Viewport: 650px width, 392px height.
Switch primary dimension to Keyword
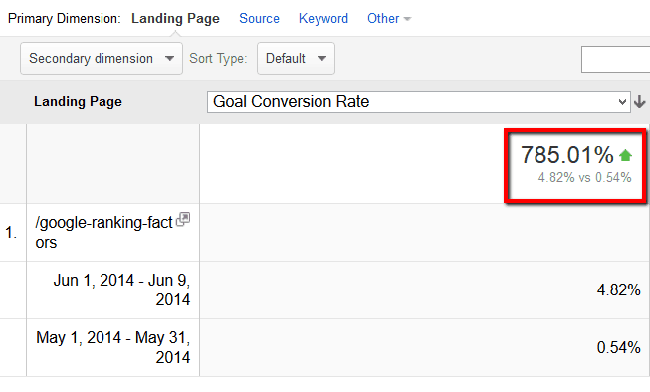[x=323, y=19]
